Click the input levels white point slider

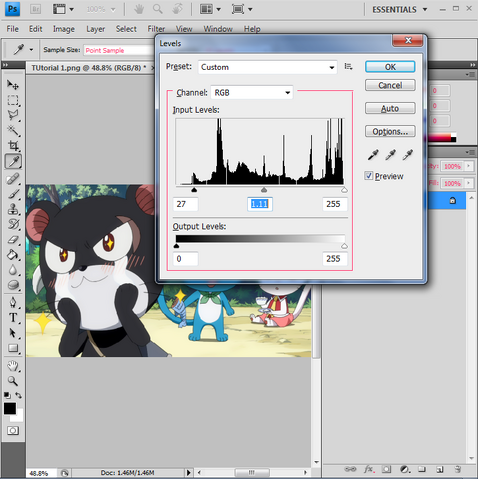coord(344,190)
